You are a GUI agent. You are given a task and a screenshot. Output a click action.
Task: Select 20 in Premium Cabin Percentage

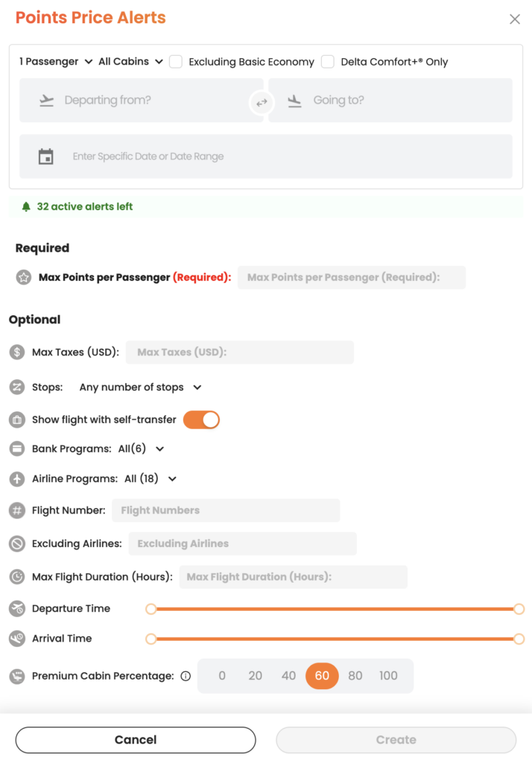pyautogui.click(x=255, y=676)
